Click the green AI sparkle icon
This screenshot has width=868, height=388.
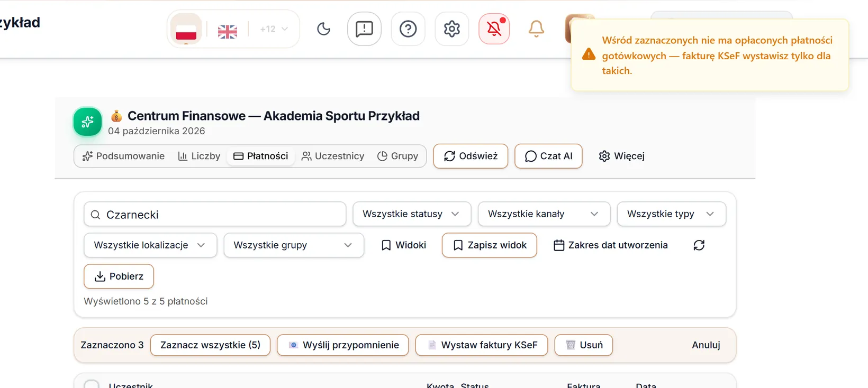pyautogui.click(x=88, y=122)
